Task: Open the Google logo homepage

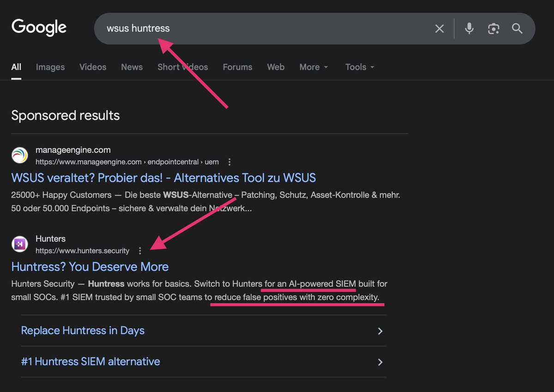Action: click(39, 28)
